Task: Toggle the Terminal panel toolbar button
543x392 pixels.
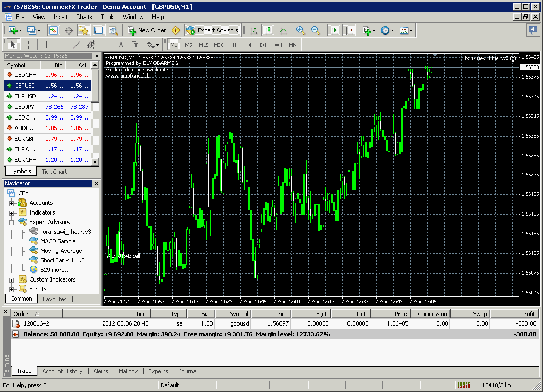Action: (98, 30)
